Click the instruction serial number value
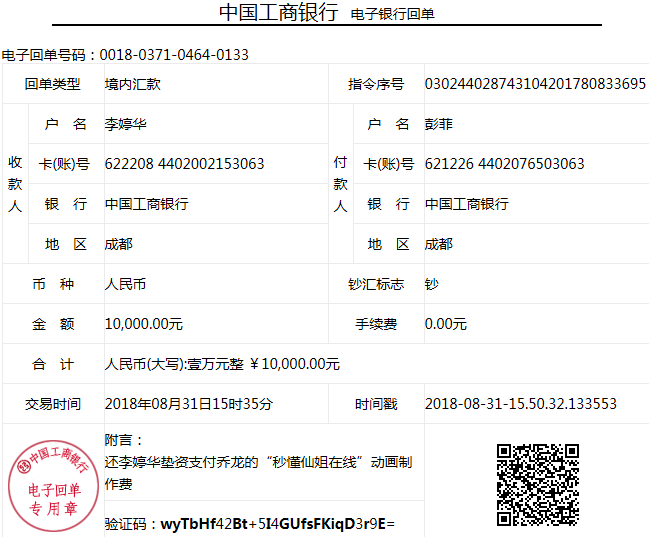Image resolution: width=649 pixels, height=537 pixels. point(535,84)
